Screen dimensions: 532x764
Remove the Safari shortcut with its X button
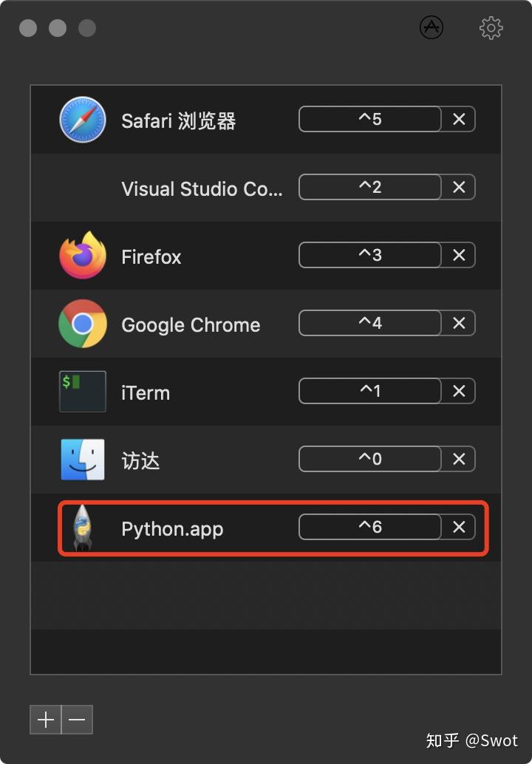click(x=458, y=119)
